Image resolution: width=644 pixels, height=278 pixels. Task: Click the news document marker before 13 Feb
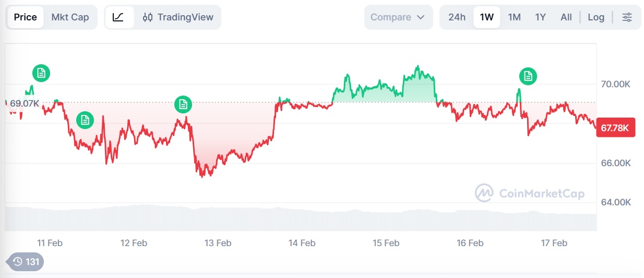(183, 105)
